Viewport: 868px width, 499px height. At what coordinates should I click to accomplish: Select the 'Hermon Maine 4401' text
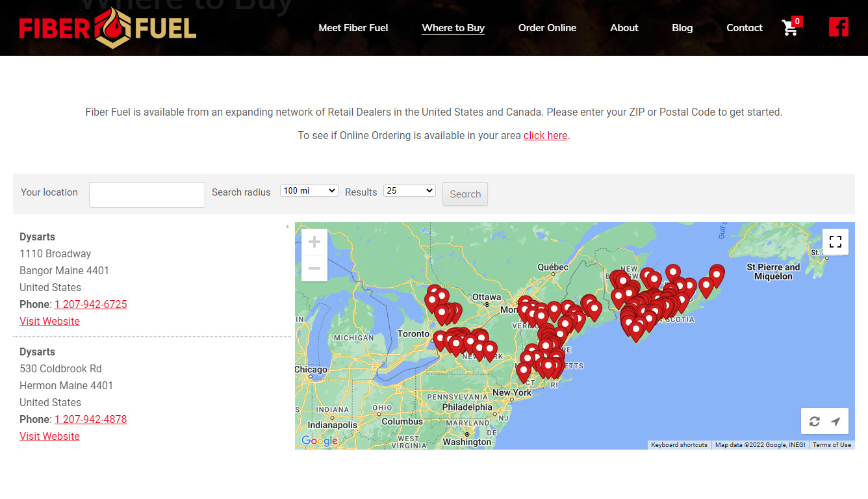pyautogui.click(x=66, y=386)
